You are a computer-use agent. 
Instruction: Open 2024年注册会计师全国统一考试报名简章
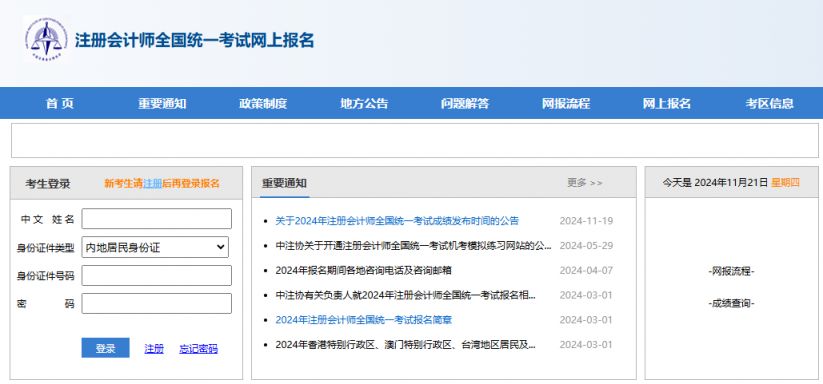(364, 320)
